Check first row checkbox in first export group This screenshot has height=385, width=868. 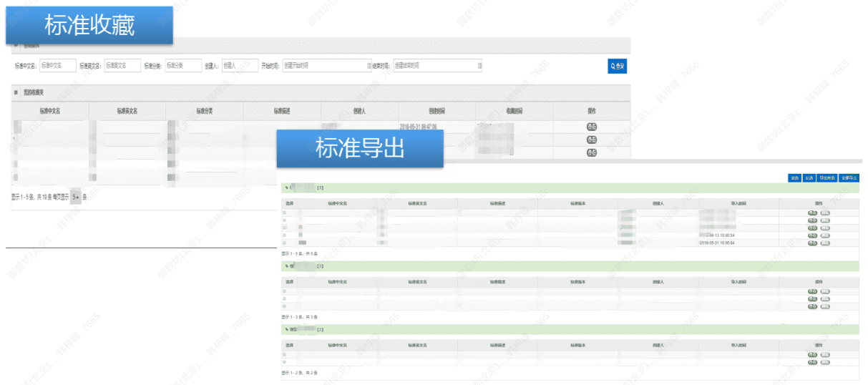click(x=285, y=213)
